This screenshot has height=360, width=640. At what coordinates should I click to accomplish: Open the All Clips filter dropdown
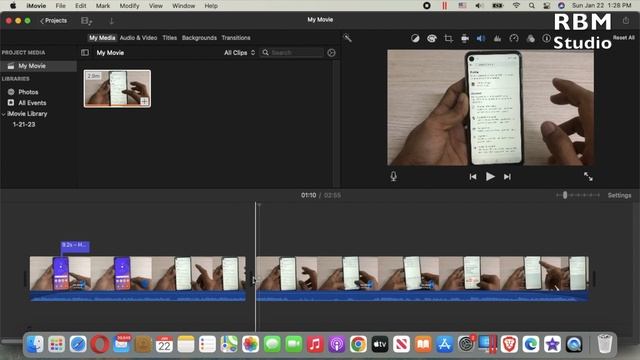click(240, 53)
